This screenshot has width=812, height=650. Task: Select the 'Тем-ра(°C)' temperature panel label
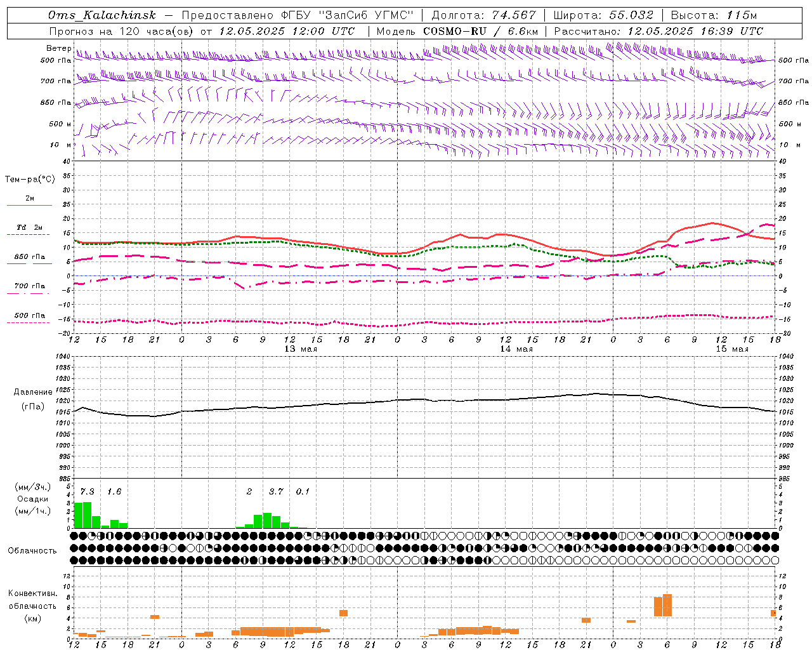(30, 180)
